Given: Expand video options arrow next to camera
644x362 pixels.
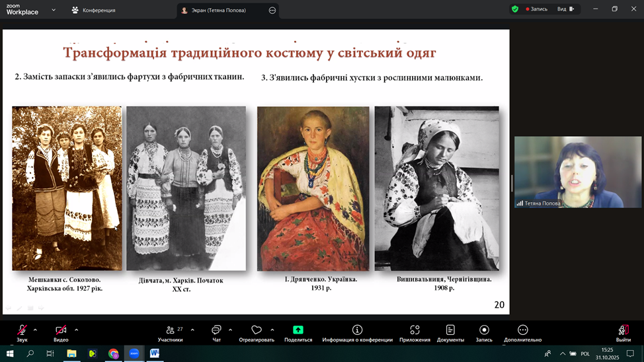Looking at the screenshot, I should [76, 330].
